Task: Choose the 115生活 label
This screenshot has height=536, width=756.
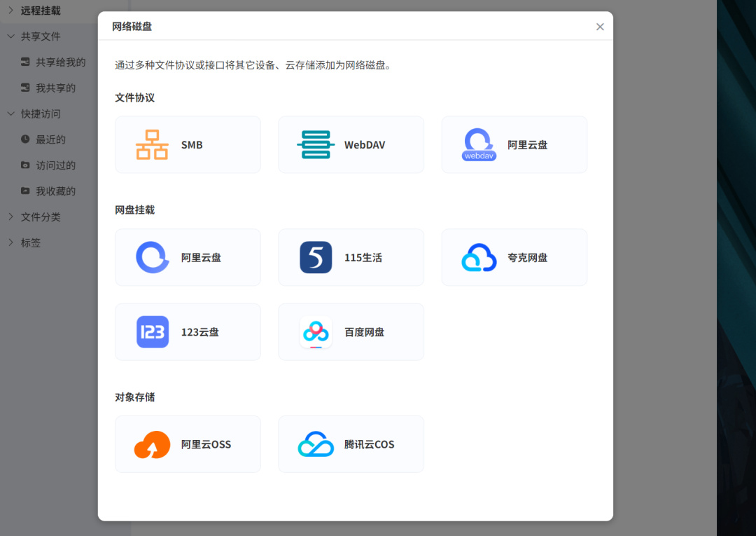Action: [363, 258]
